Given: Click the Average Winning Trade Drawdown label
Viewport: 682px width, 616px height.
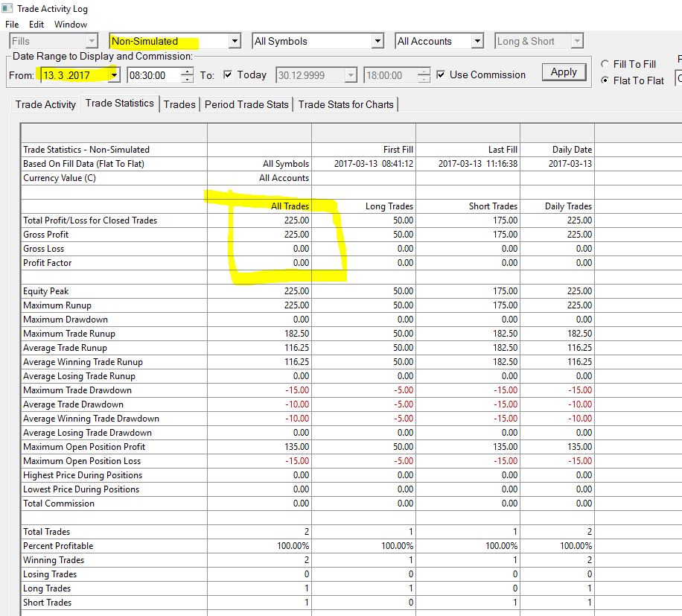Looking at the screenshot, I should 91,419.
